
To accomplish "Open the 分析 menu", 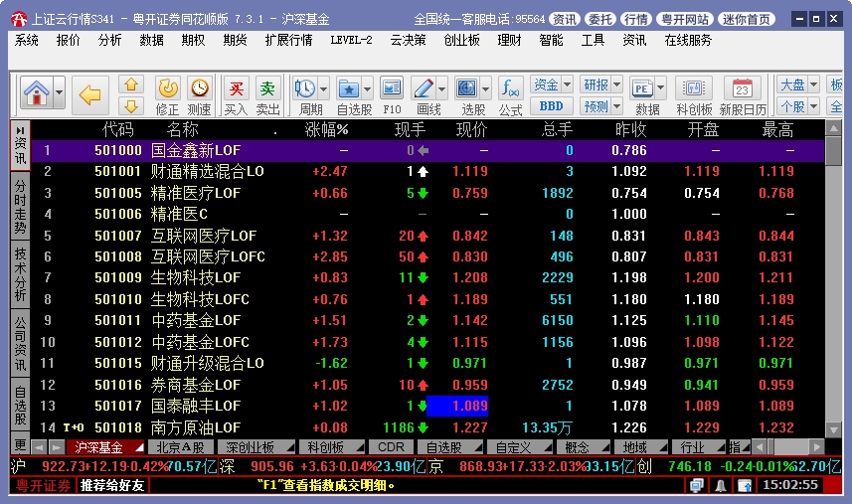I will 109,40.
